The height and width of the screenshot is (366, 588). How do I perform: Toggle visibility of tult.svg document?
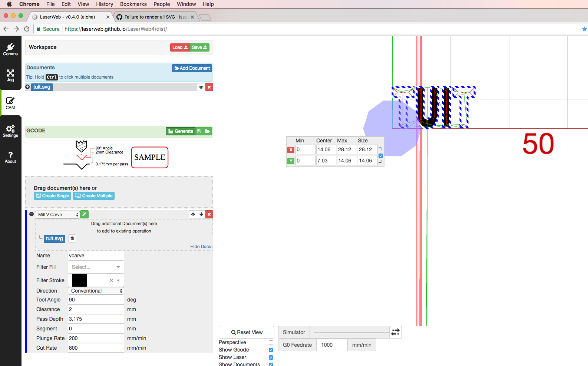[201, 87]
